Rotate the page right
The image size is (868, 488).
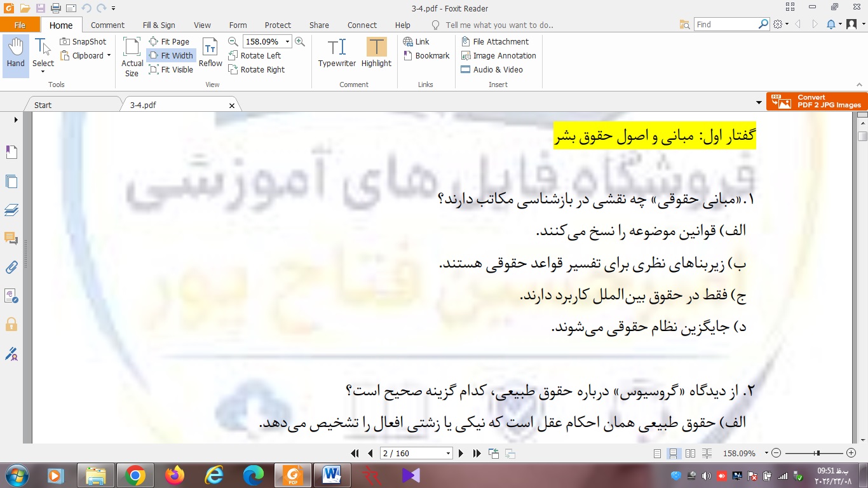click(x=256, y=69)
